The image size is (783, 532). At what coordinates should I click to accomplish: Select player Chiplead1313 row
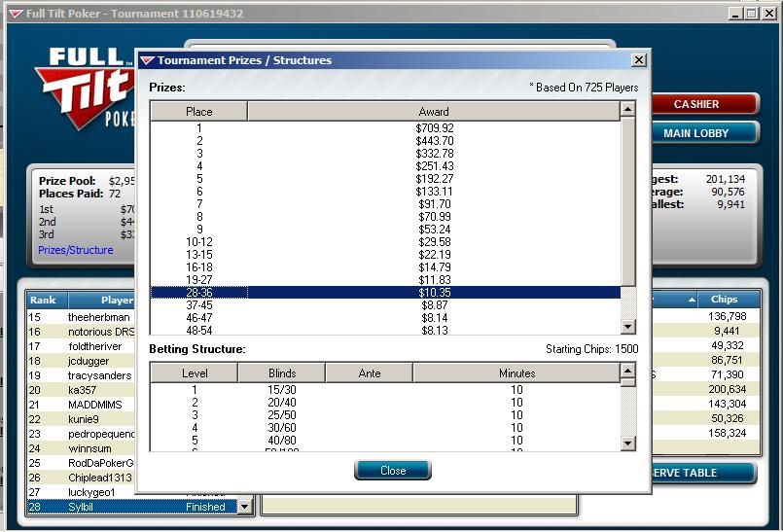pyautogui.click(x=82, y=478)
